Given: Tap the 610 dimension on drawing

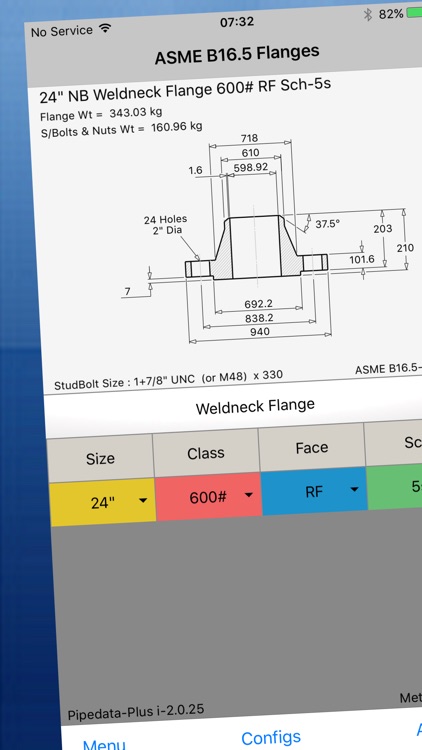Looking at the screenshot, I should coord(250,153).
